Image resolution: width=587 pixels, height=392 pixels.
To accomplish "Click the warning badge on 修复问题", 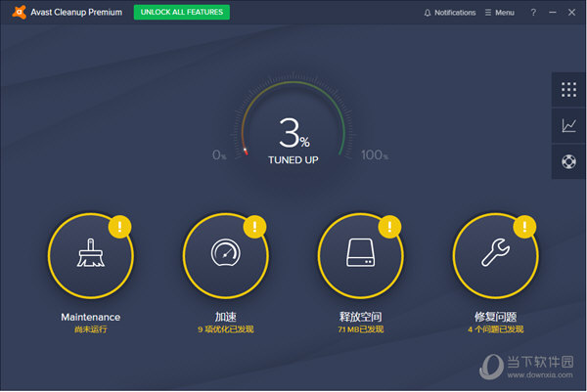I will pos(524,227).
